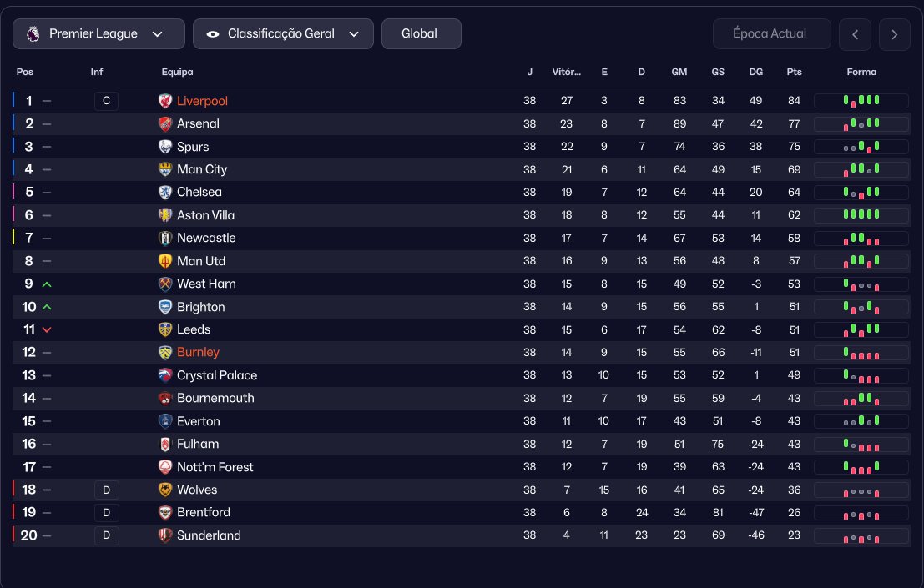The width and height of the screenshot is (924, 588).
Task: Click the Newcastle club badge
Action: (165, 238)
